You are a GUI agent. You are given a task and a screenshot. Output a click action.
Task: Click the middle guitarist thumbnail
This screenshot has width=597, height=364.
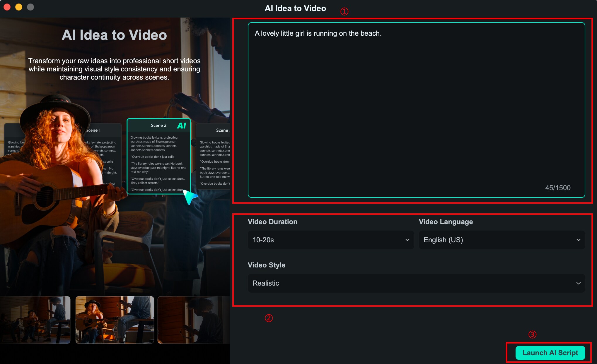(x=115, y=320)
